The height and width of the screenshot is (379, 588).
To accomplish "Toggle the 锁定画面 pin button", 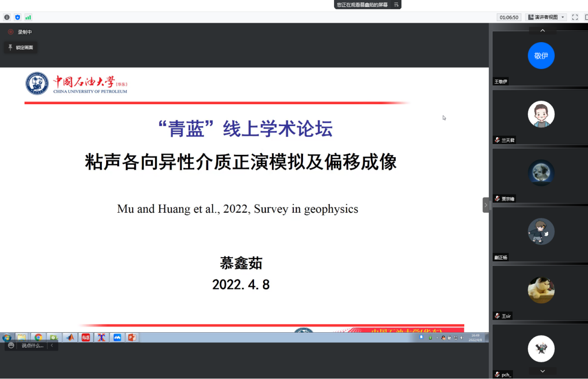I will pos(21,47).
